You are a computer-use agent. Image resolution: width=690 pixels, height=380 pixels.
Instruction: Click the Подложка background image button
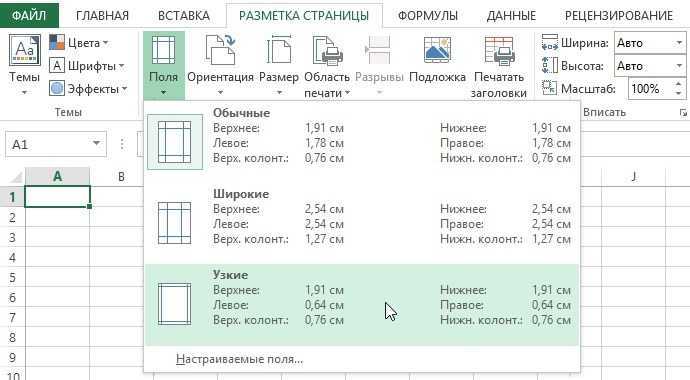click(437, 59)
